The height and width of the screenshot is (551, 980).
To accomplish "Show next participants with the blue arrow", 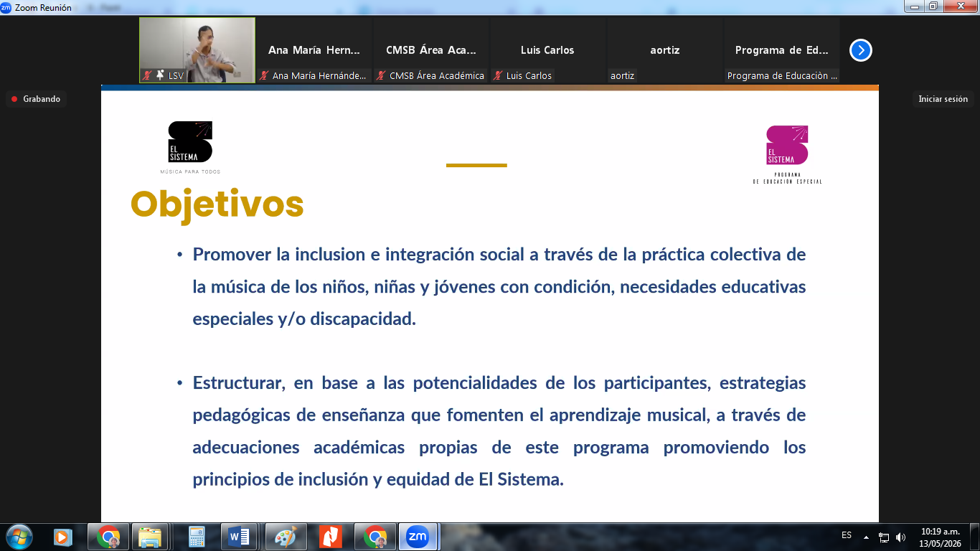I will click(x=860, y=50).
